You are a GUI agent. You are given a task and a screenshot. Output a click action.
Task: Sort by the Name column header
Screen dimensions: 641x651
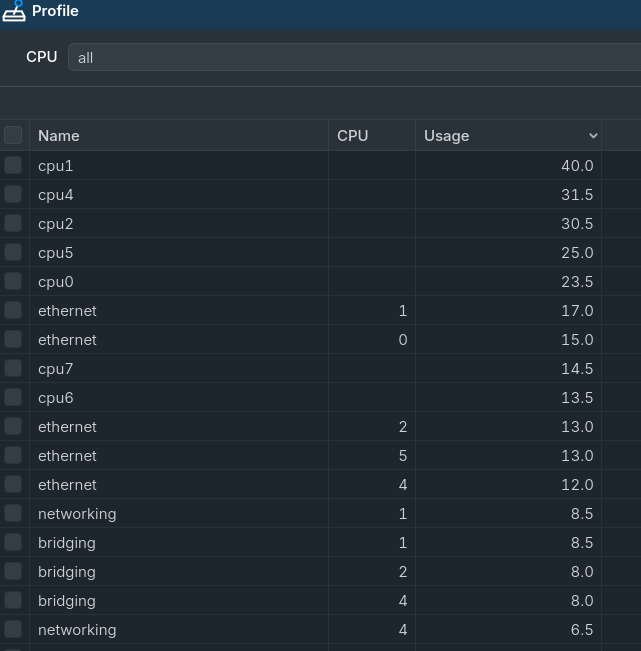59,136
